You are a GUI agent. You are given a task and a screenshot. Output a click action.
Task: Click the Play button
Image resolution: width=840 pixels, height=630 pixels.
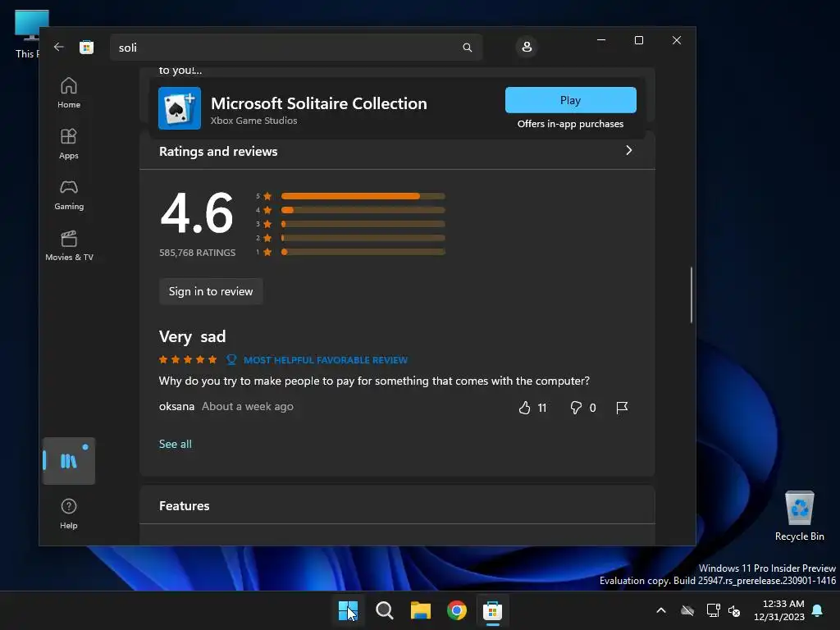point(571,100)
